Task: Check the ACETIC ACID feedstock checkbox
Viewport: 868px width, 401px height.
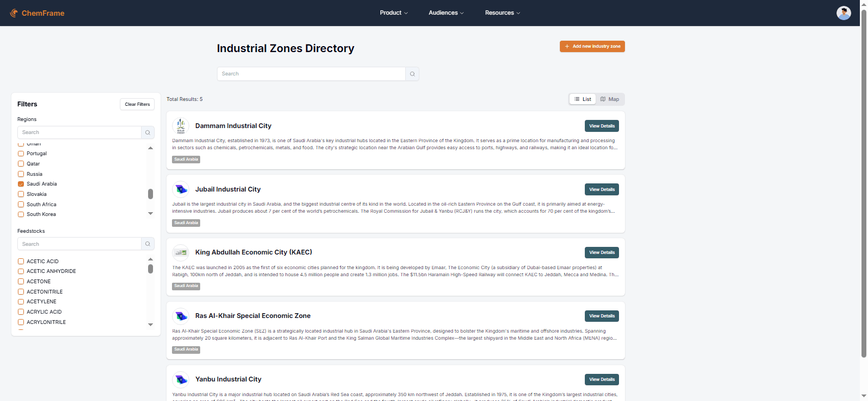Action: (x=21, y=262)
